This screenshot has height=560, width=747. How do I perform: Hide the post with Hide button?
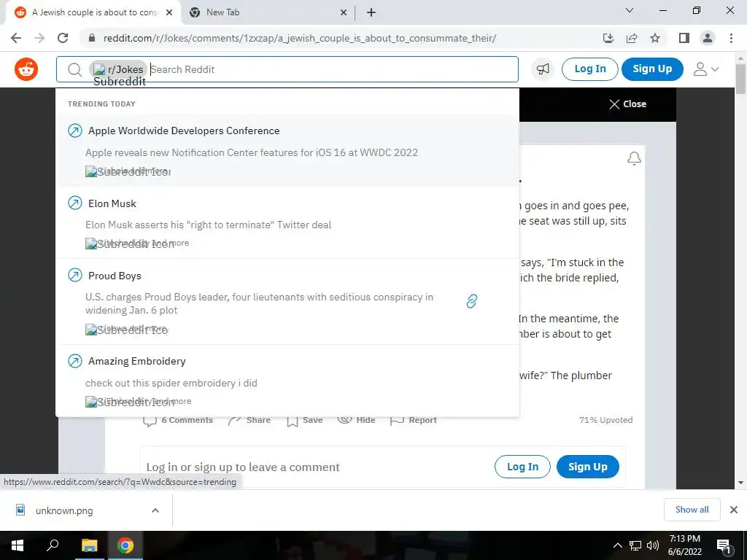point(356,420)
